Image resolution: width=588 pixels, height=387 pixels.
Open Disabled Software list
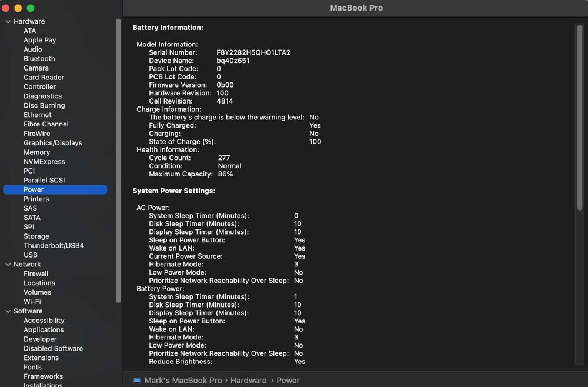click(53, 348)
